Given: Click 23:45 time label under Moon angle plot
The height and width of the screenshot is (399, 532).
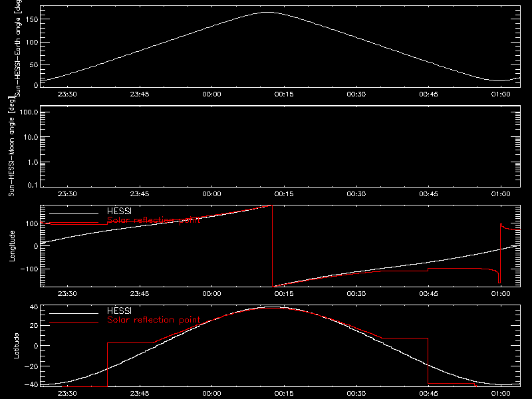Looking at the screenshot, I should pyautogui.click(x=140, y=194).
